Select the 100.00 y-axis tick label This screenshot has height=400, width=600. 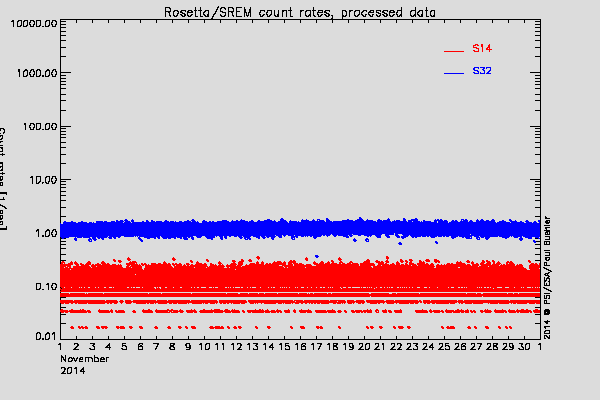(37, 127)
